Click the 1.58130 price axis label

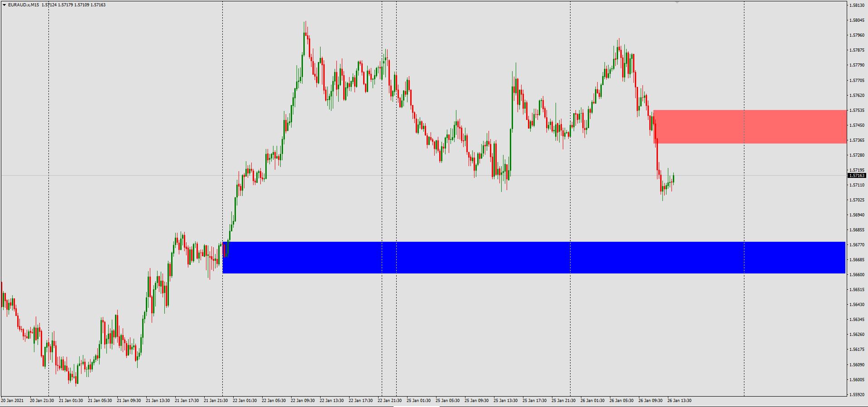857,5
